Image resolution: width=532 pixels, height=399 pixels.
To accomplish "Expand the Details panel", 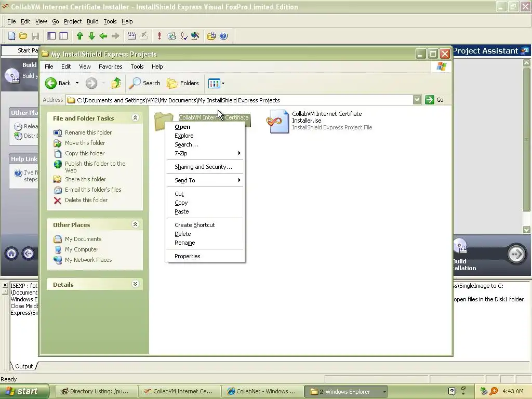I will click(x=135, y=284).
